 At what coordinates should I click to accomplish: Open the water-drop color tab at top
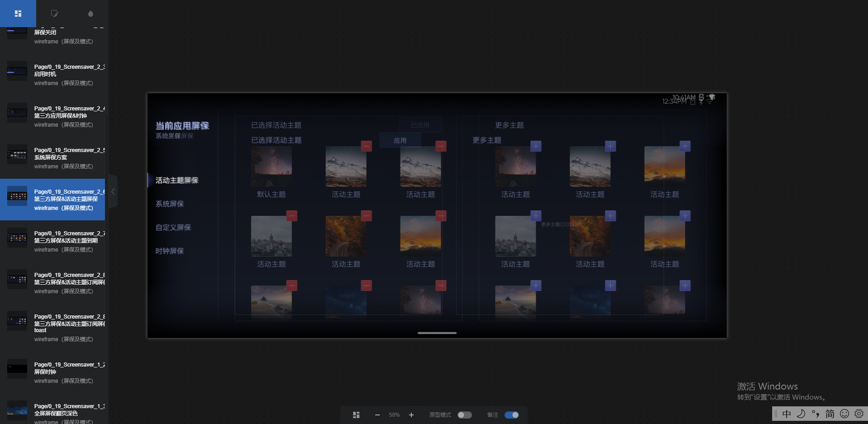pyautogui.click(x=90, y=14)
